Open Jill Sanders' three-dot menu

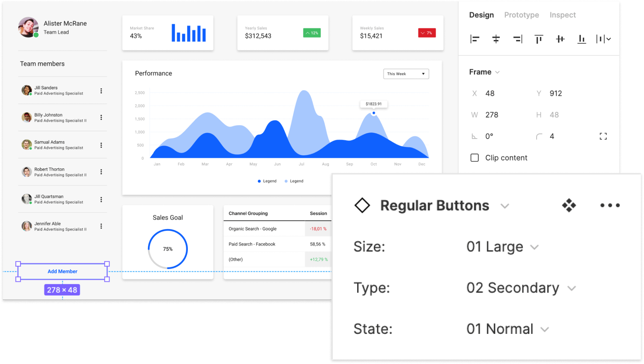(x=101, y=91)
